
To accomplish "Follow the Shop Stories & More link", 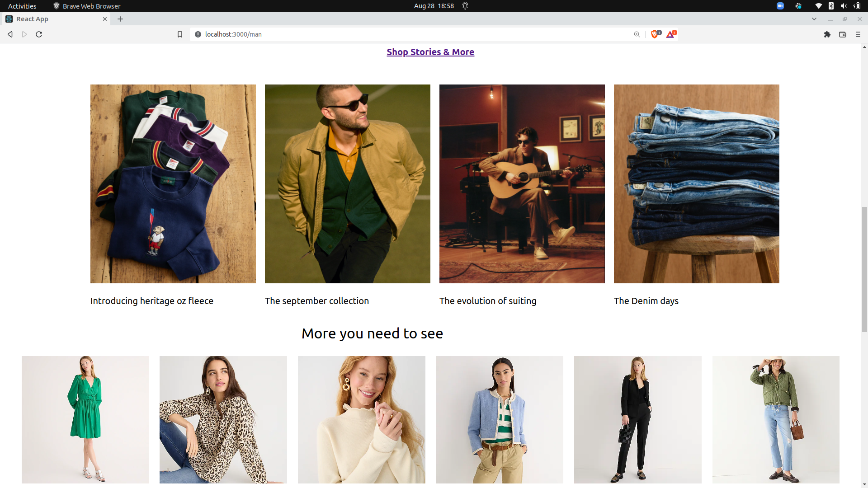I will click(x=430, y=52).
